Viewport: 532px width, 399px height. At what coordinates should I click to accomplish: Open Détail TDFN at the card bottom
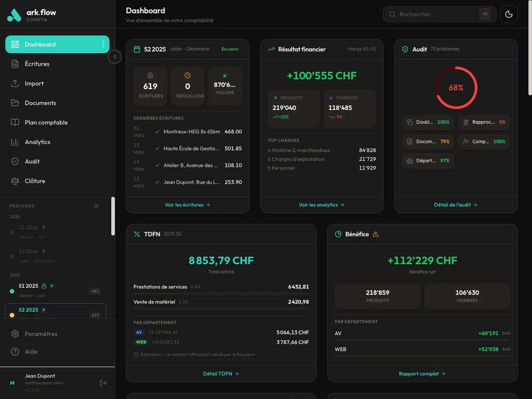point(221,373)
